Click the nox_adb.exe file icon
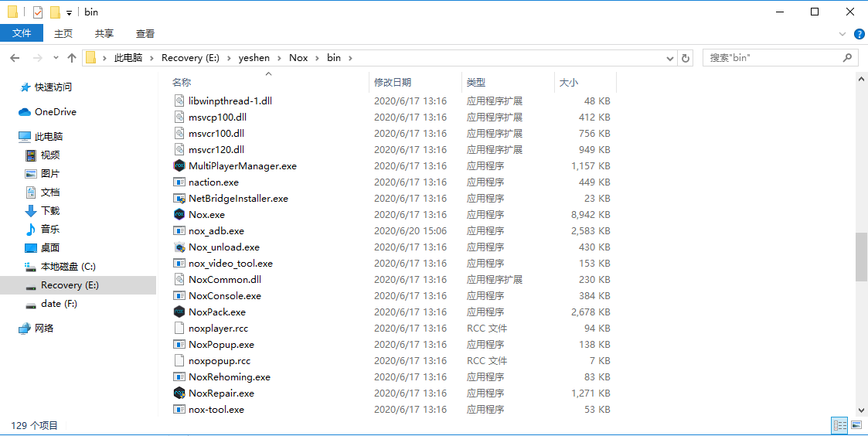The height and width of the screenshot is (436, 868). coord(179,231)
